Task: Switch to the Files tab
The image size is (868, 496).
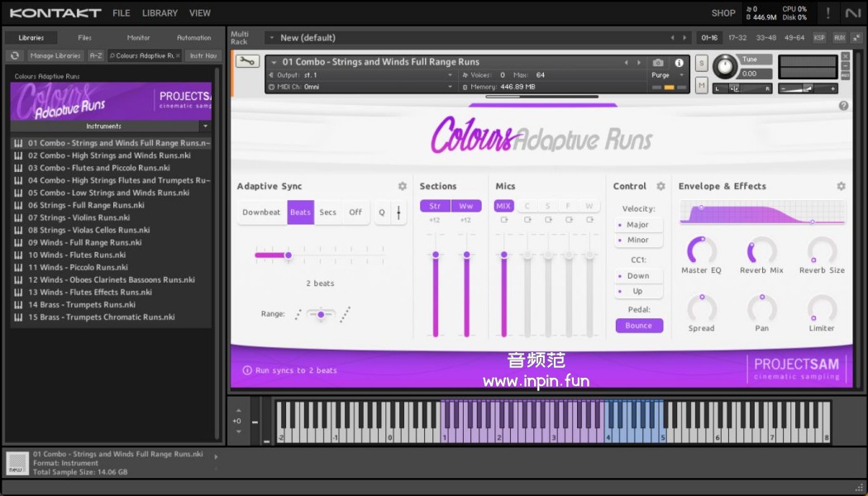Action: point(84,38)
